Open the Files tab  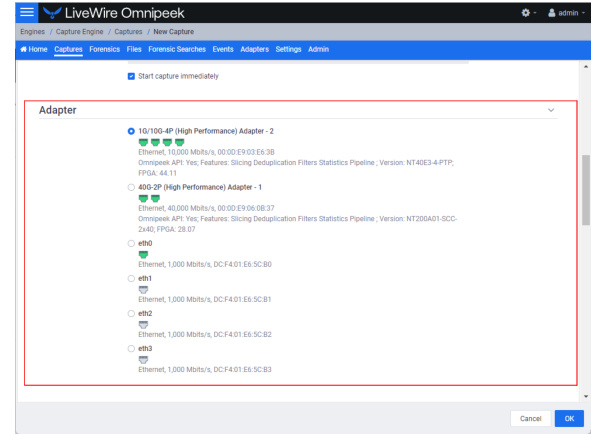tap(134, 49)
